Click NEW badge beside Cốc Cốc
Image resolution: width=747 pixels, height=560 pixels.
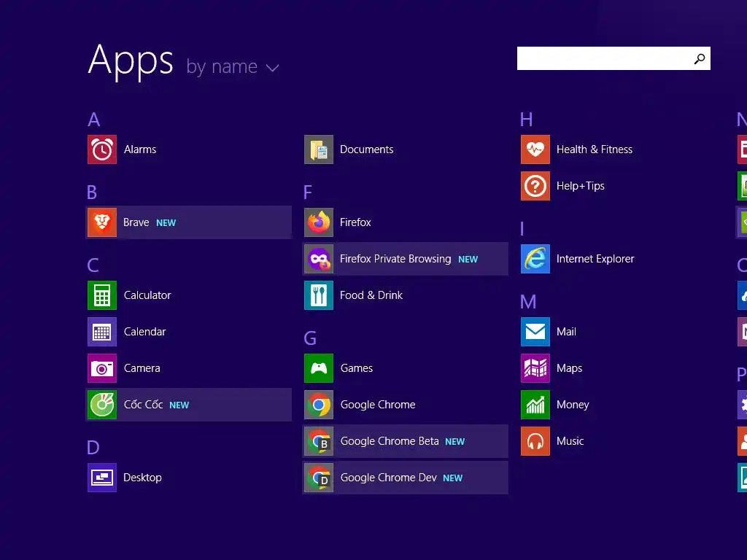tap(179, 405)
